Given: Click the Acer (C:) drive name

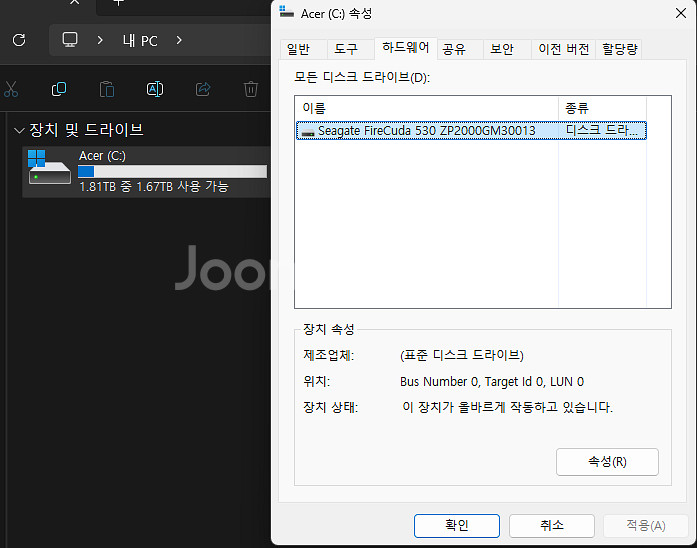Looking at the screenshot, I should 102,156.
